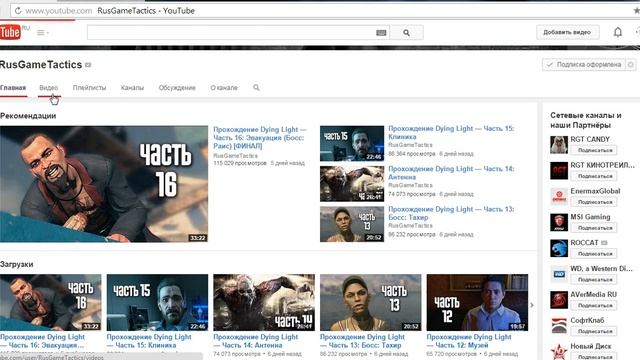Open the Часть 13: Босс: Тахир recommended title

[x=451, y=213]
